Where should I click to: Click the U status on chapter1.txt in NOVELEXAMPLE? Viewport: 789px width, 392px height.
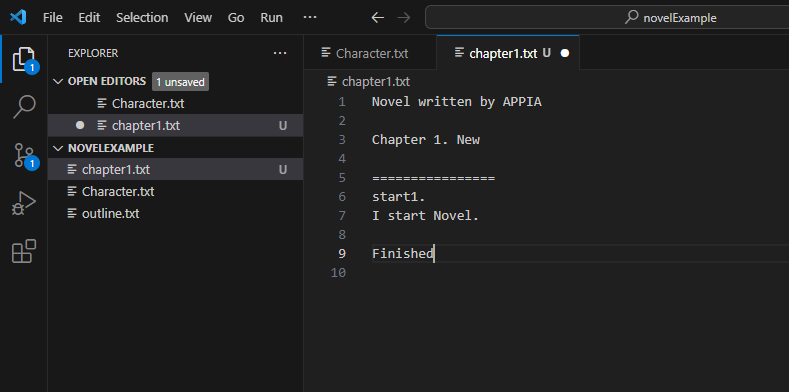click(x=283, y=170)
